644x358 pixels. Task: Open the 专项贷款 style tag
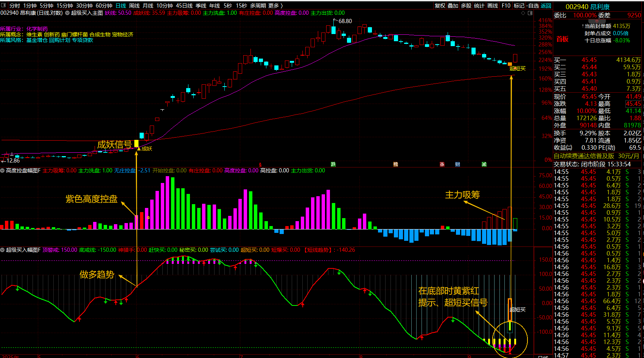[x=82, y=40]
